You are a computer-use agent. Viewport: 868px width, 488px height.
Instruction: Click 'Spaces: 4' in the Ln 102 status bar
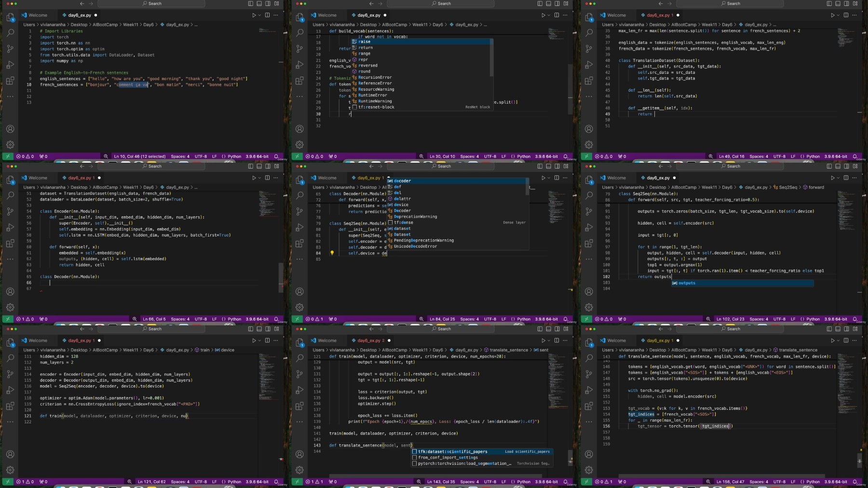coord(759,319)
